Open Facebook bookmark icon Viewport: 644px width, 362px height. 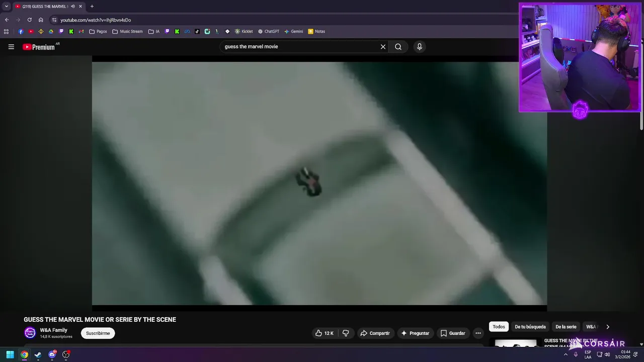[21, 31]
